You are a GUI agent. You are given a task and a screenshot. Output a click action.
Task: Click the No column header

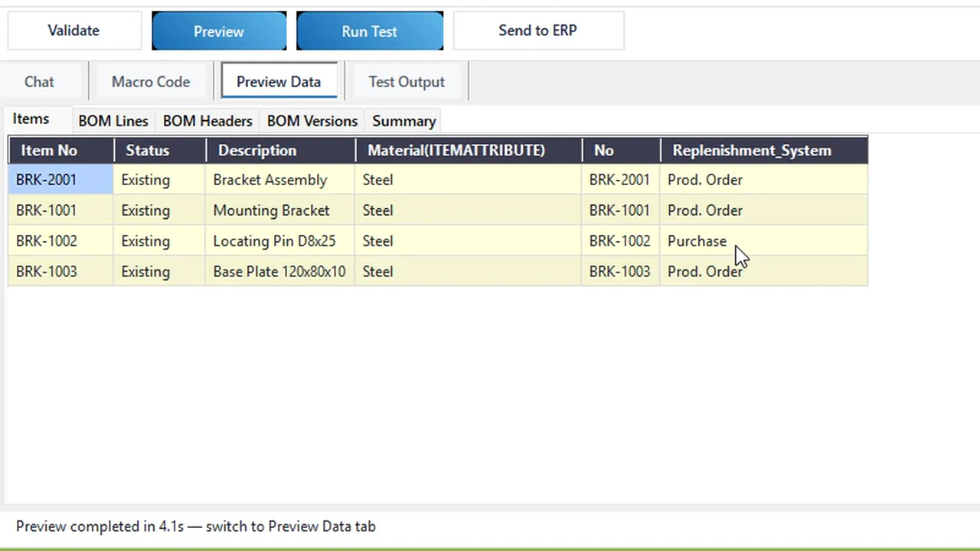pyautogui.click(x=621, y=150)
